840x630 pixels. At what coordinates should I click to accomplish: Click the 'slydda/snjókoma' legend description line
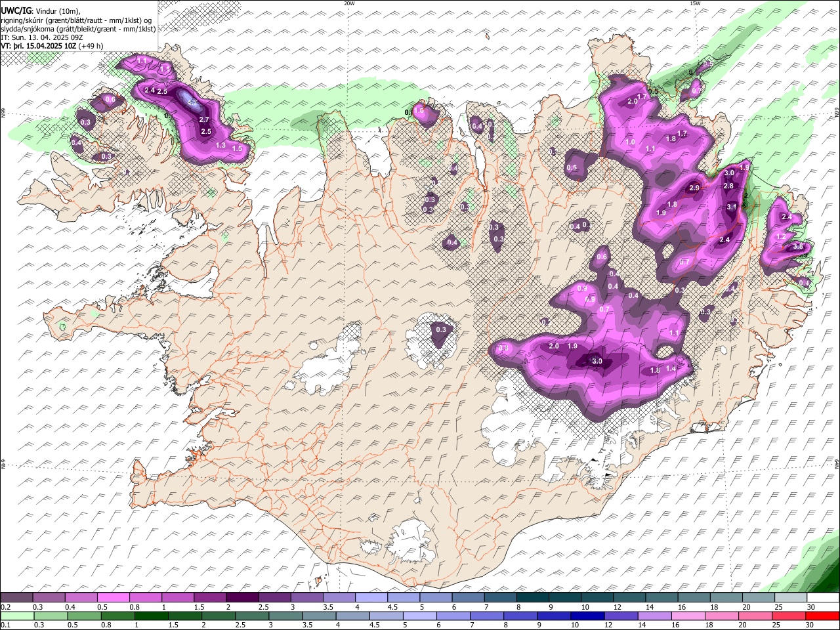click(78, 29)
